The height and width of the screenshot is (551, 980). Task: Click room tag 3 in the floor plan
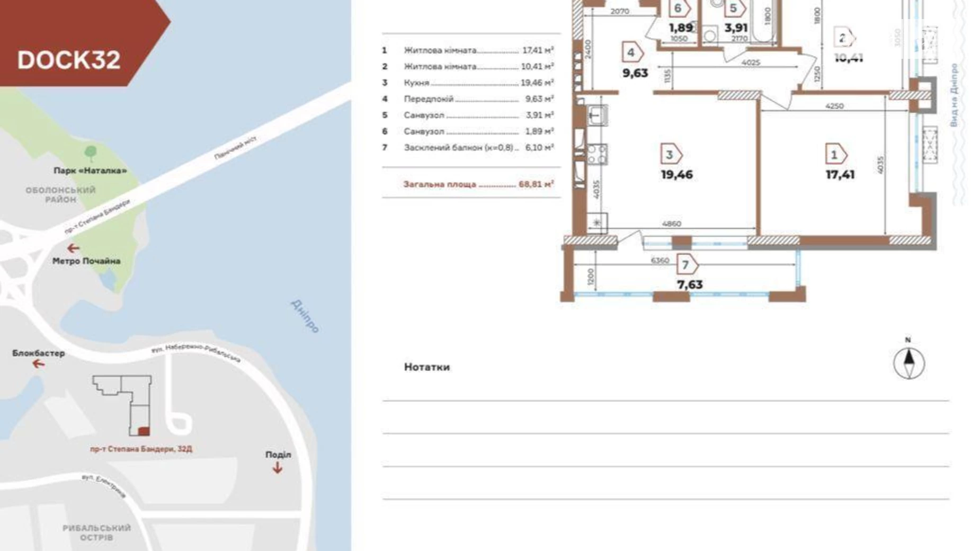click(x=671, y=155)
